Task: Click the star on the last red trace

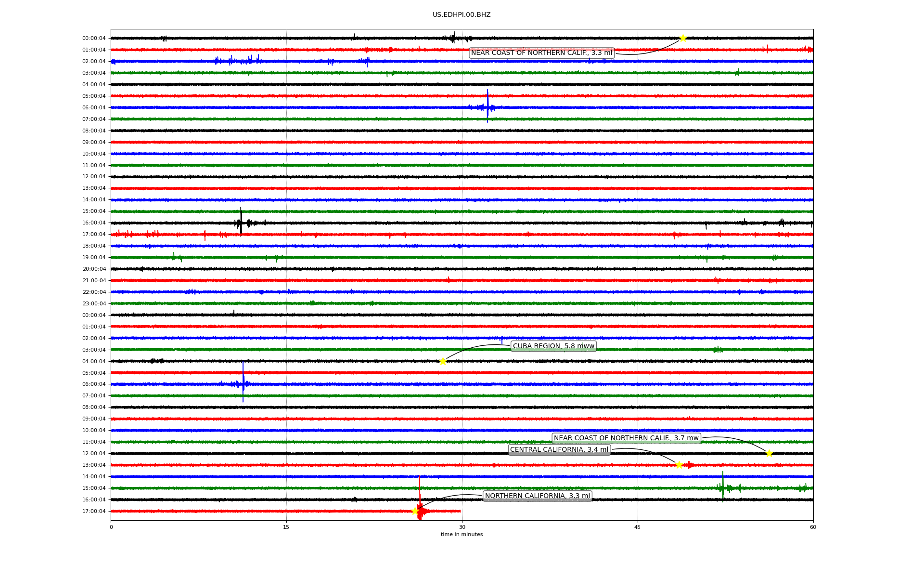Action: coord(415,511)
